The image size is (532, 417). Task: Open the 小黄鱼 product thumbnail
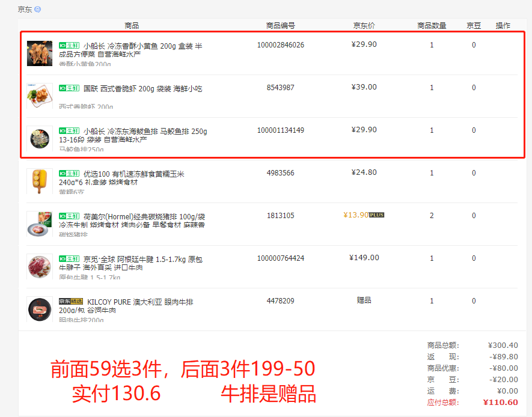click(40, 53)
